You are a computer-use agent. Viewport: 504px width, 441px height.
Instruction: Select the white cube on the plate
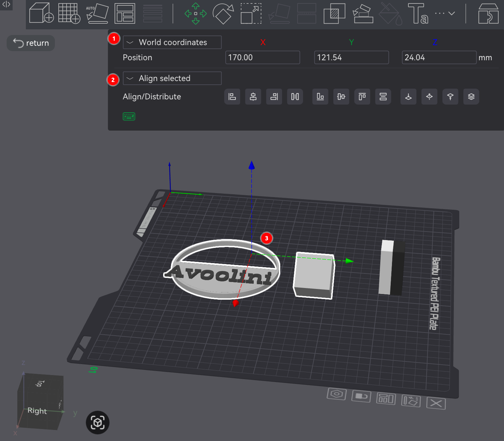[314, 275]
